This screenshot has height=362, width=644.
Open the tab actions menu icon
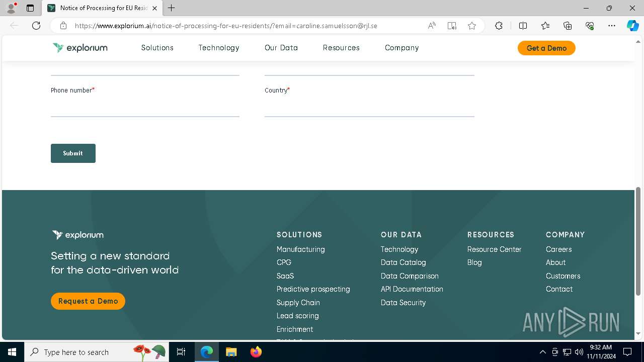tap(30, 8)
